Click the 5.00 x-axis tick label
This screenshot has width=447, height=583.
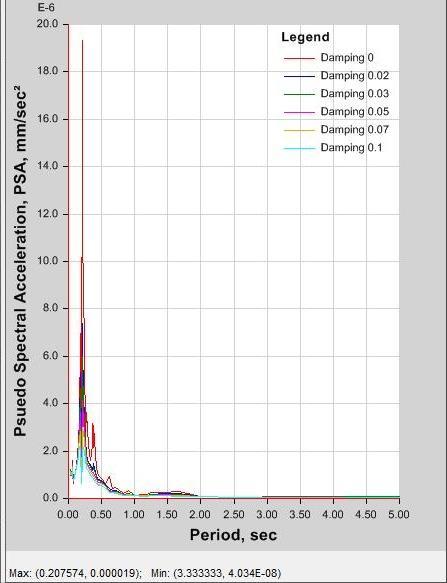click(x=399, y=515)
